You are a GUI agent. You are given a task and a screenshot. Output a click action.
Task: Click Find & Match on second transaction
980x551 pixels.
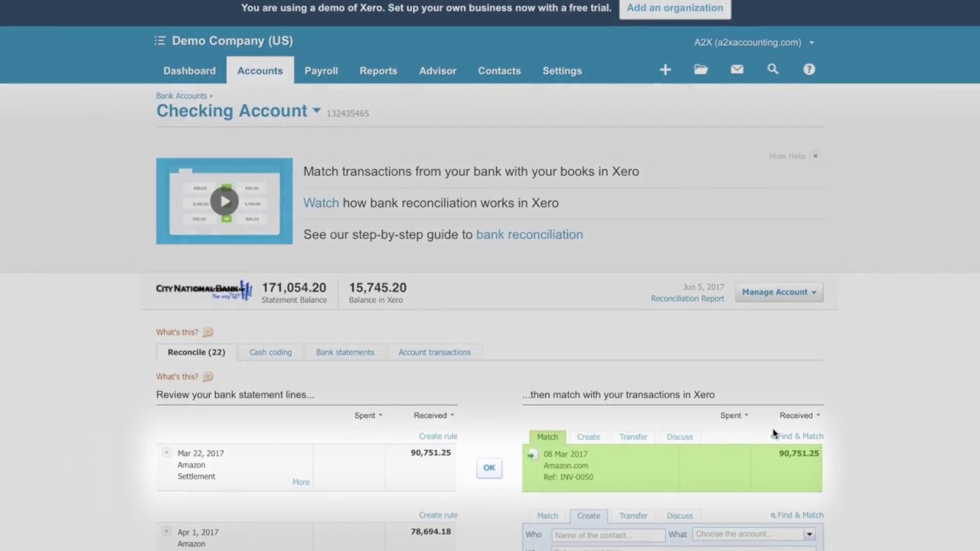click(797, 515)
